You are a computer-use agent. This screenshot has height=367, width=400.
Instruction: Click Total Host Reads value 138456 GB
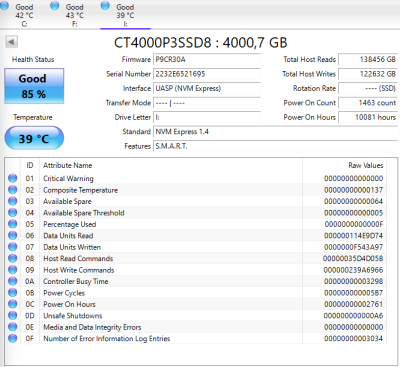click(368, 59)
